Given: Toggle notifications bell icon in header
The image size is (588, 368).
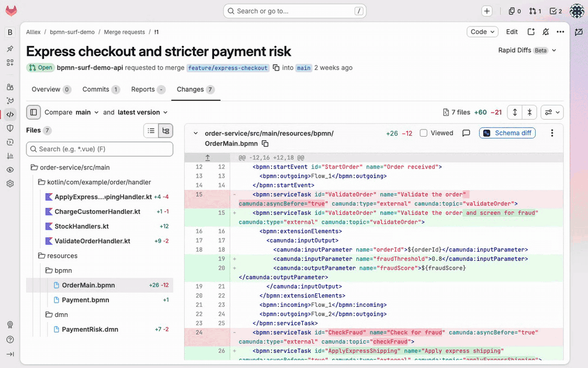Looking at the screenshot, I should coord(546,32).
